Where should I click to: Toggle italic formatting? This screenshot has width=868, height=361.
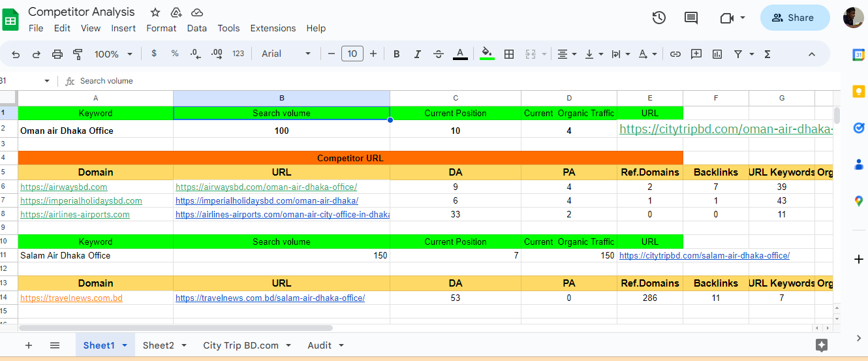tap(417, 54)
